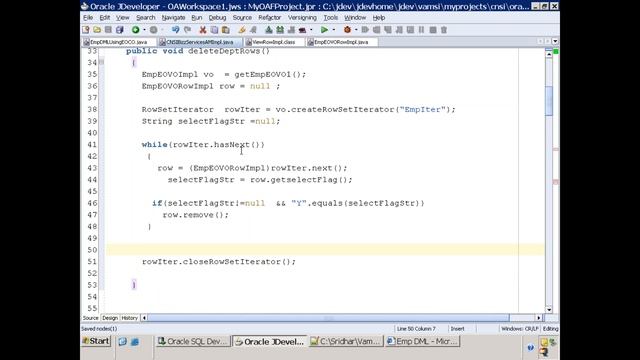Click 'Insert' mode in status bar

(457, 329)
